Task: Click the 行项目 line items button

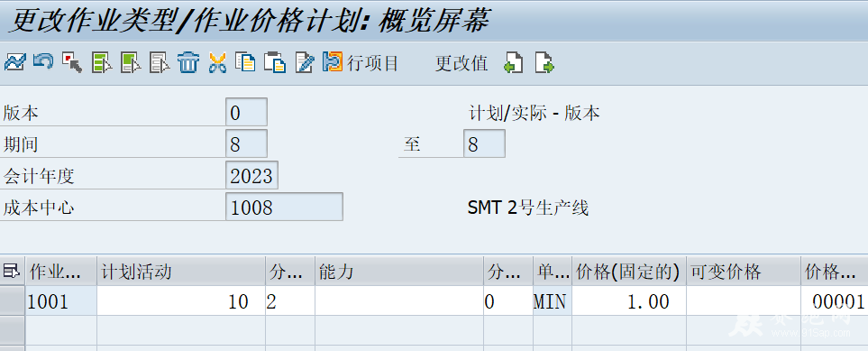Action: pyautogui.click(x=361, y=62)
